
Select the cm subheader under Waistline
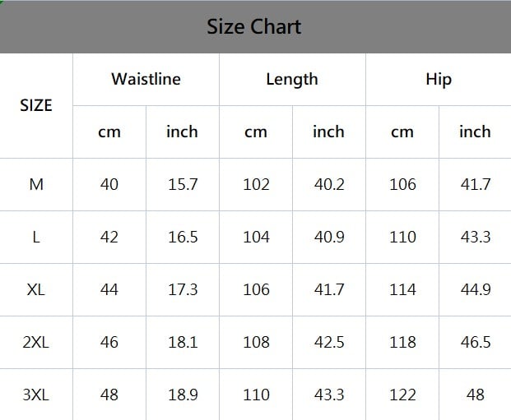(109, 132)
